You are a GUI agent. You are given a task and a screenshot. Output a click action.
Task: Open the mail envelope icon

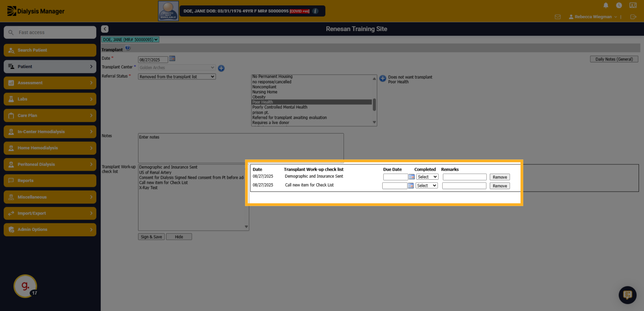[x=558, y=17]
